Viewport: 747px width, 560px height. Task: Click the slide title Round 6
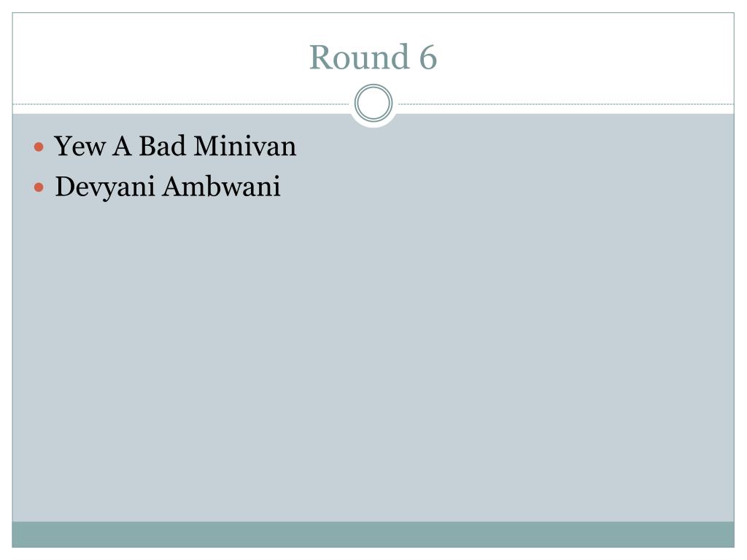pyautogui.click(x=373, y=57)
